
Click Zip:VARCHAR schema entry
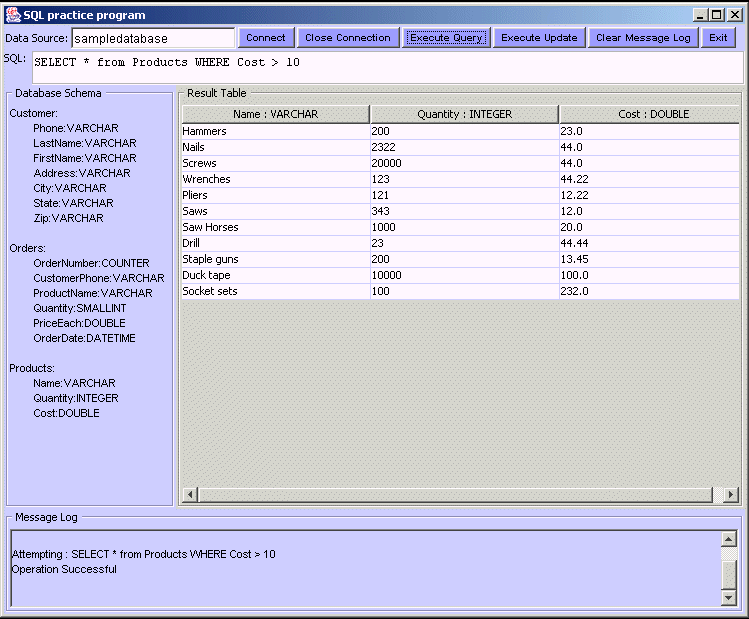pos(68,218)
